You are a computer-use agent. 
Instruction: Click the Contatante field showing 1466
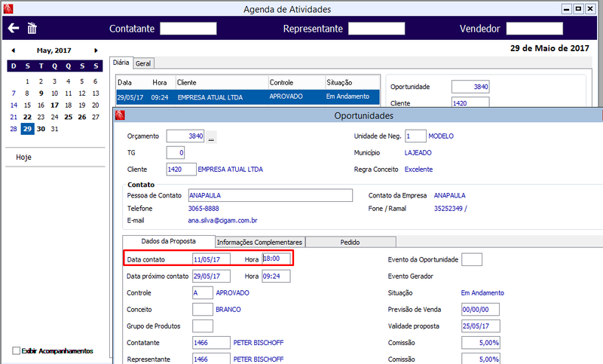(212, 342)
